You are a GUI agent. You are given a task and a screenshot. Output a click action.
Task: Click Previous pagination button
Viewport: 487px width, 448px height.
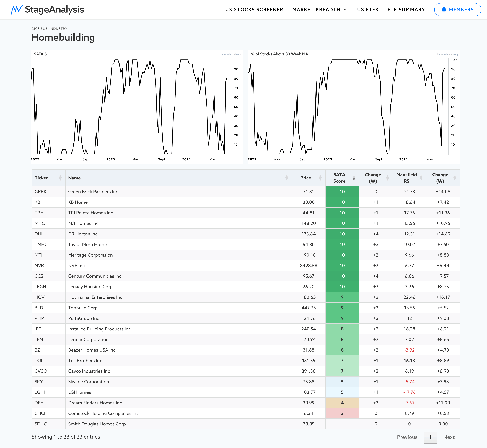tap(407, 437)
